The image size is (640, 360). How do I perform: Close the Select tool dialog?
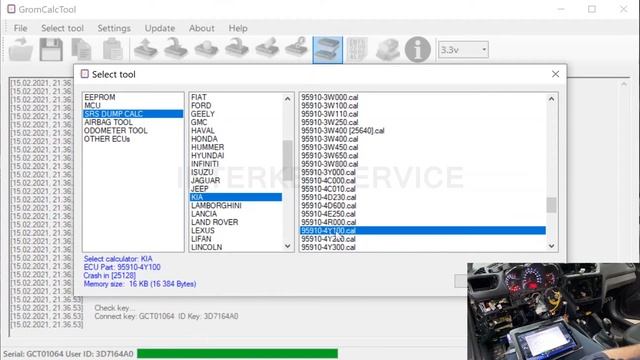(555, 74)
